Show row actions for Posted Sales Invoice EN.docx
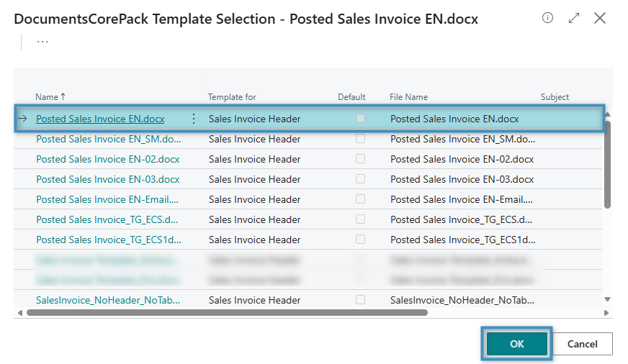Image resolution: width=628 pixels, height=364 pixels. coord(194,119)
